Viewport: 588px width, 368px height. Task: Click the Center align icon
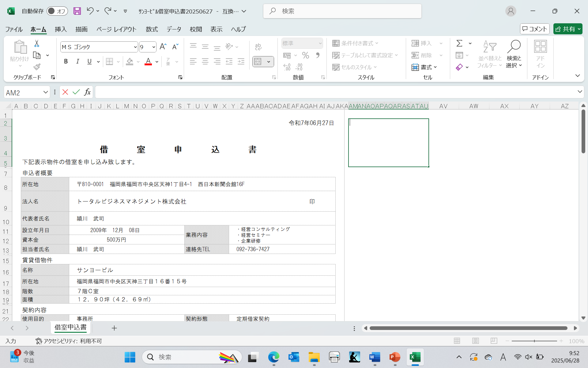coord(205,62)
